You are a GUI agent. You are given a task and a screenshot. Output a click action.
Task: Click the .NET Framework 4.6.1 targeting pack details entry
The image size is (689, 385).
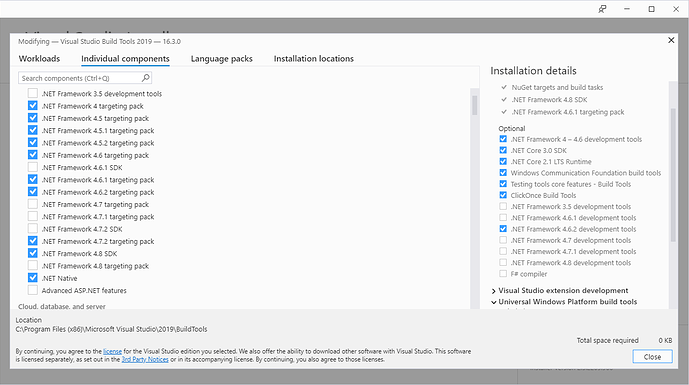coord(568,112)
